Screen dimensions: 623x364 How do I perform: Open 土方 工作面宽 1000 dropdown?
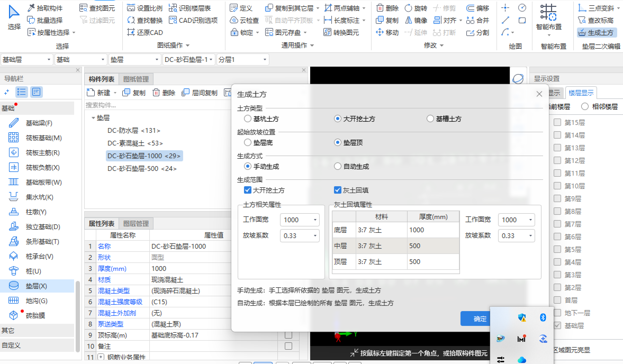tap(300, 220)
